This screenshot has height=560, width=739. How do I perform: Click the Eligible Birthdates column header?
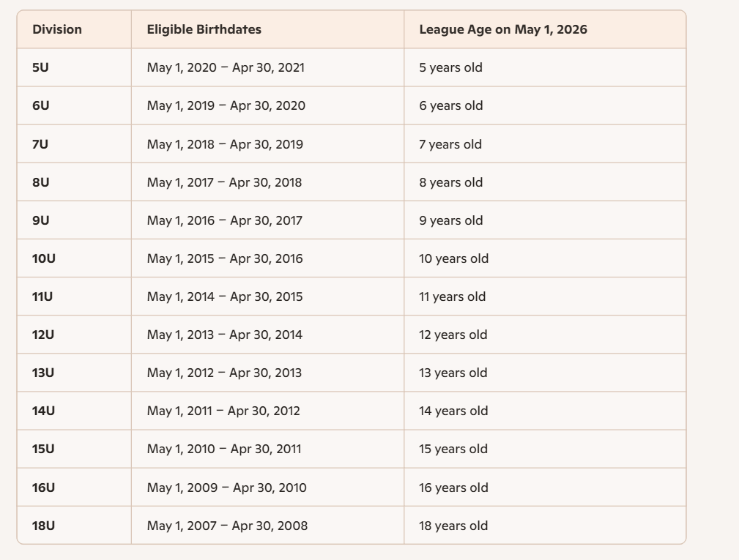pos(204,30)
